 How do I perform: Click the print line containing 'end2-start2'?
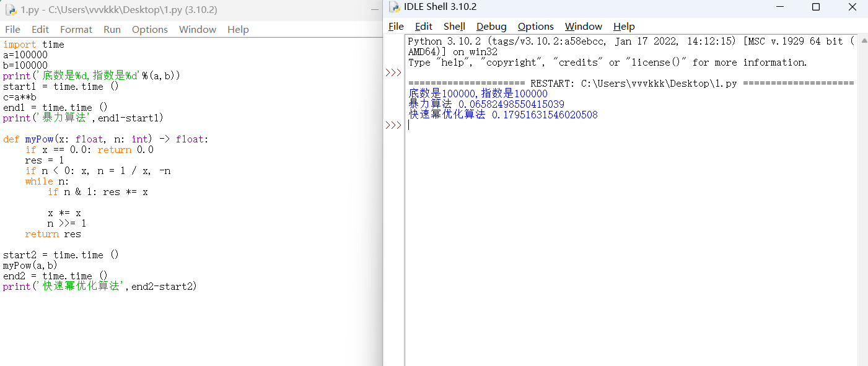(x=100, y=286)
